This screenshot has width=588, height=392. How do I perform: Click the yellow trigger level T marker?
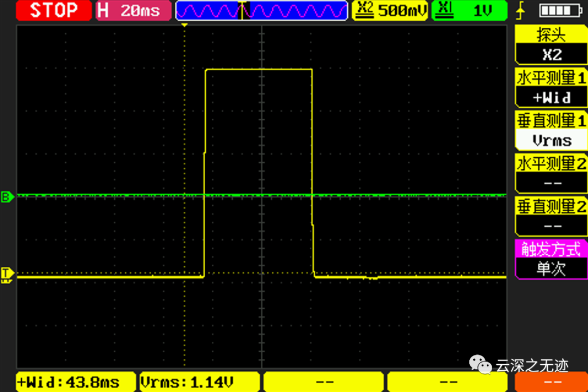tap(7, 275)
